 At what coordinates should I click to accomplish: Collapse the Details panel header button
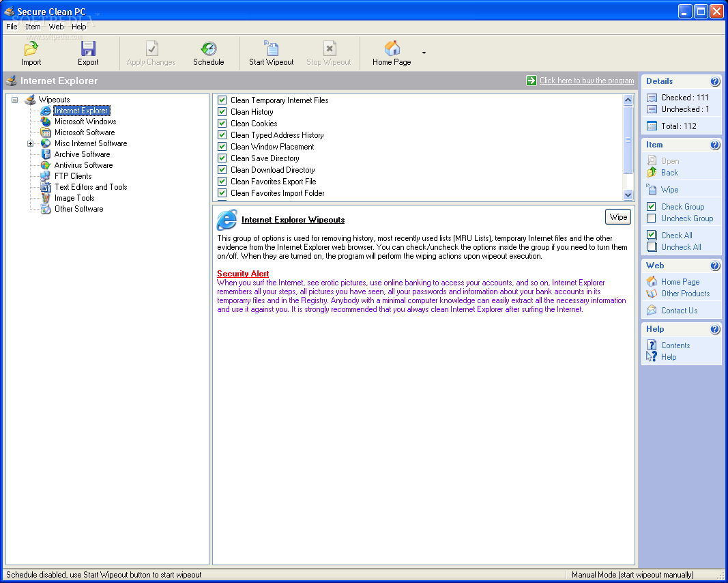tap(715, 81)
